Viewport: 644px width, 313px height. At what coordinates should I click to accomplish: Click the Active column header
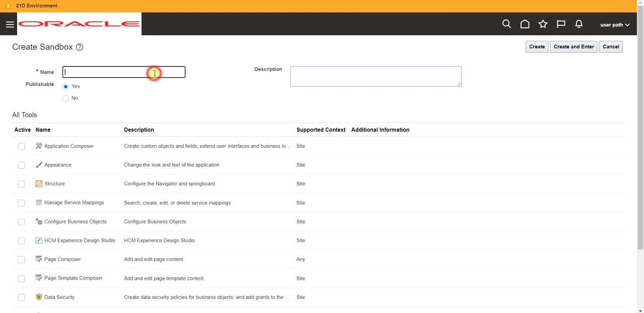coord(23,130)
